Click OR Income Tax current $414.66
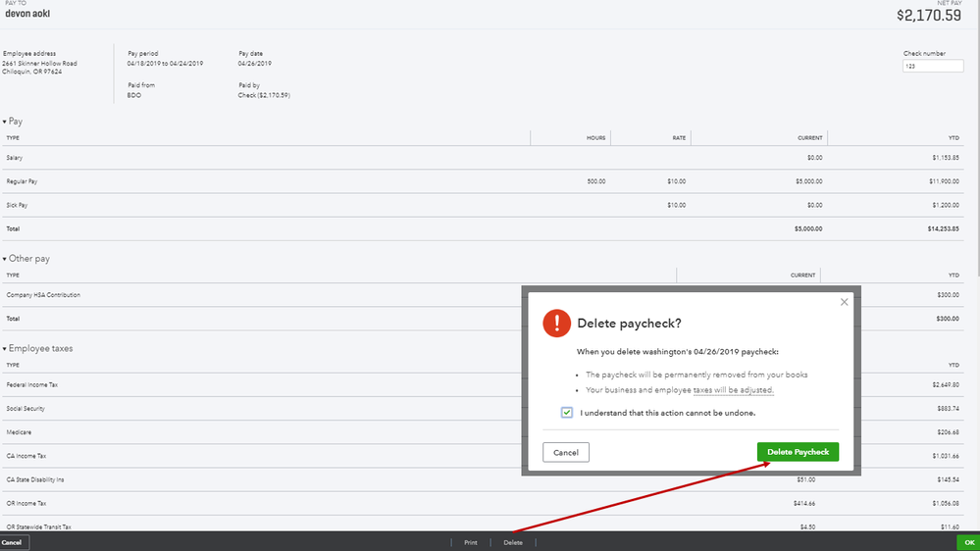This screenshot has width=980, height=551. coord(804,504)
